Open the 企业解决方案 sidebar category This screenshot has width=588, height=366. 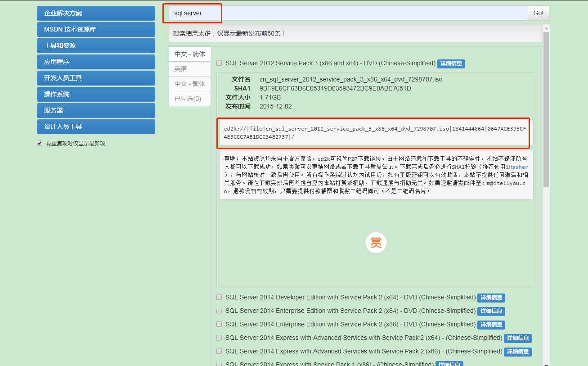[96, 13]
